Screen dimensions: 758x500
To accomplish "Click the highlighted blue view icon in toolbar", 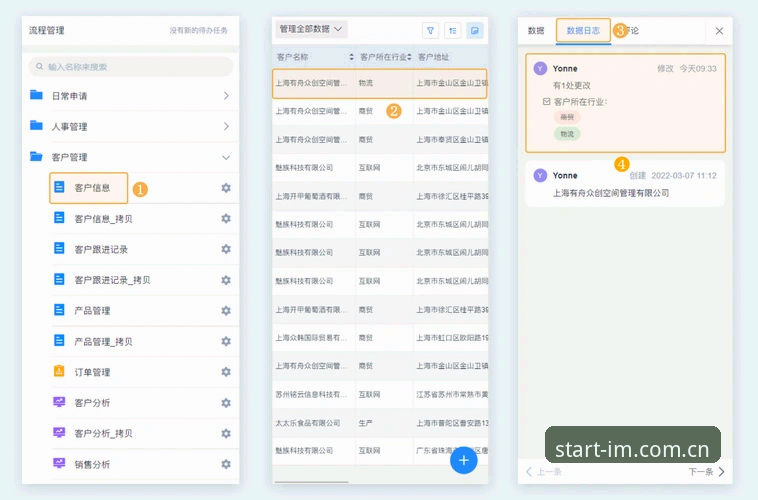I will coord(475,30).
